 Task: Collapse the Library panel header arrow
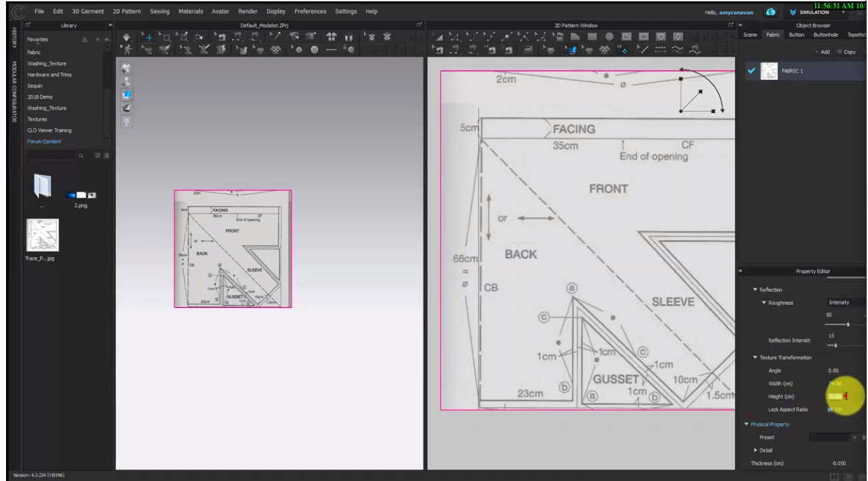[x=110, y=25]
